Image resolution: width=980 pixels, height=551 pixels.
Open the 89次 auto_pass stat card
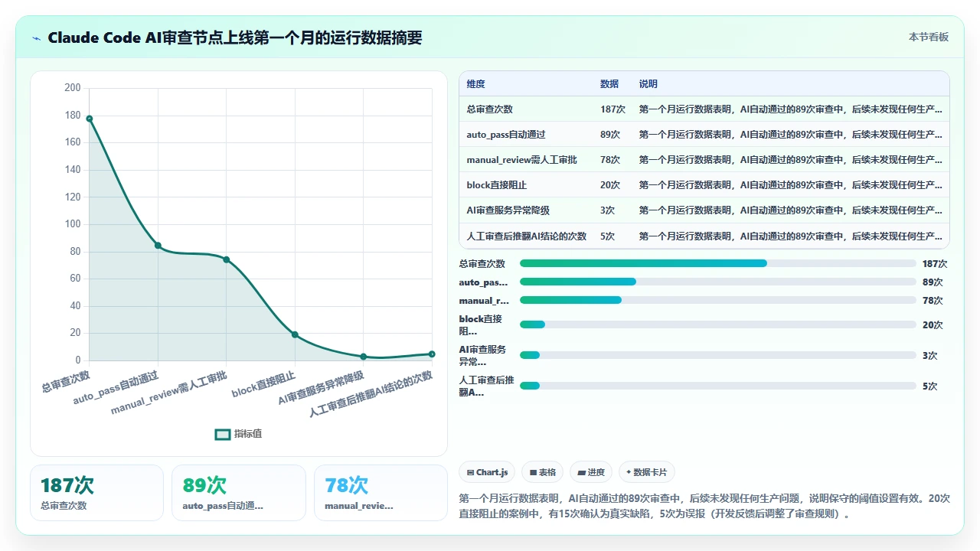pyautogui.click(x=239, y=493)
